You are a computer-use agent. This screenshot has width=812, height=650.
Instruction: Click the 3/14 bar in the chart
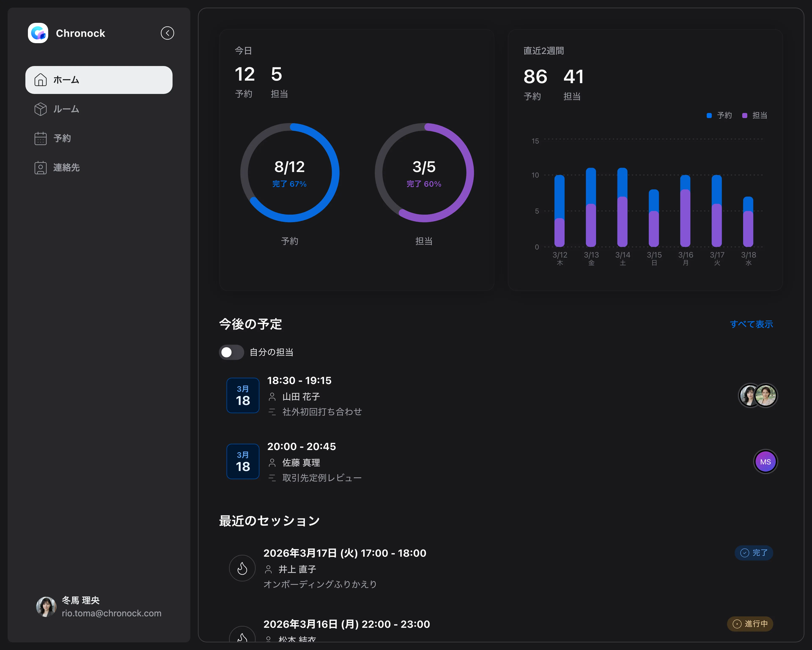[x=622, y=207]
